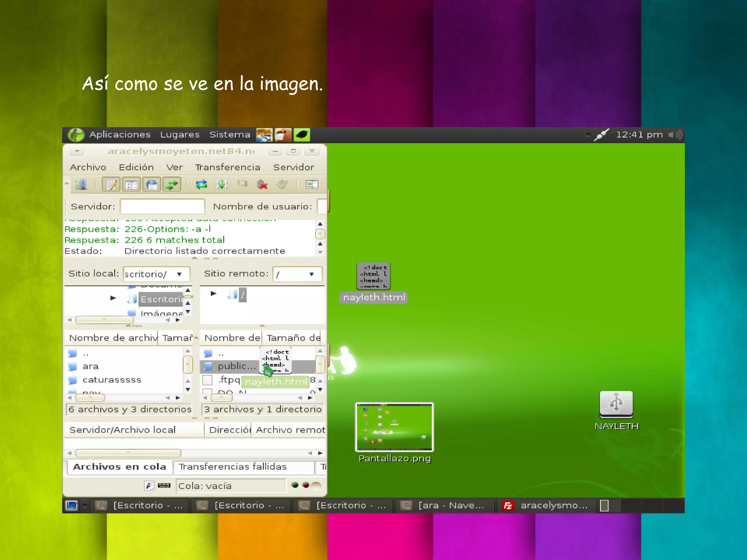747x560 pixels.
Task: Switch to the Transferencias fallidas tab
Action: 232,467
